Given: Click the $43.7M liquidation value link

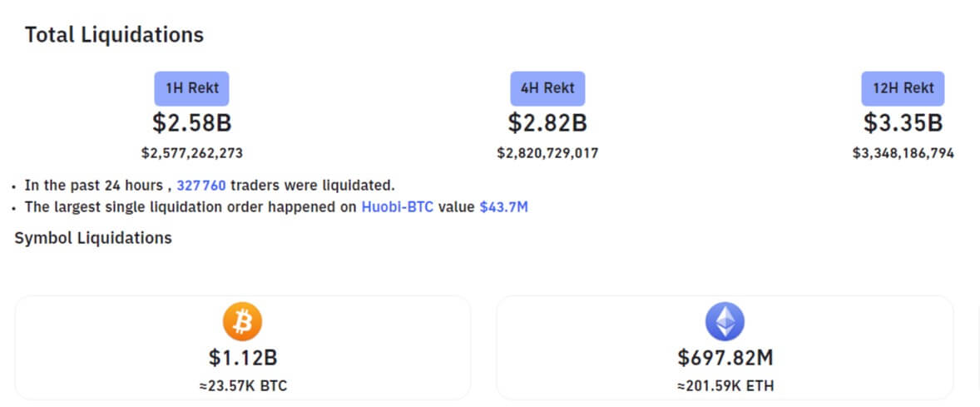Looking at the screenshot, I should tap(503, 206).
